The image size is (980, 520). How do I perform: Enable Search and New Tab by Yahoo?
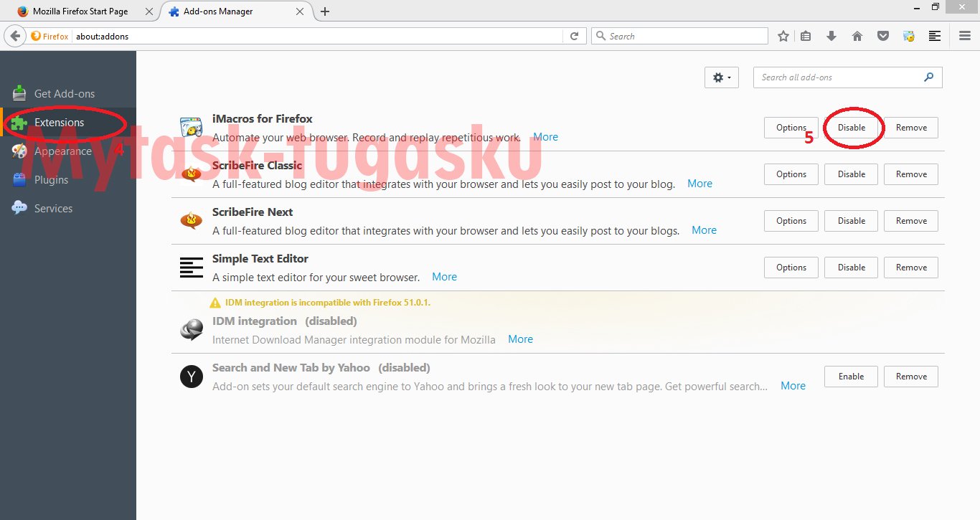click(852, 377)
